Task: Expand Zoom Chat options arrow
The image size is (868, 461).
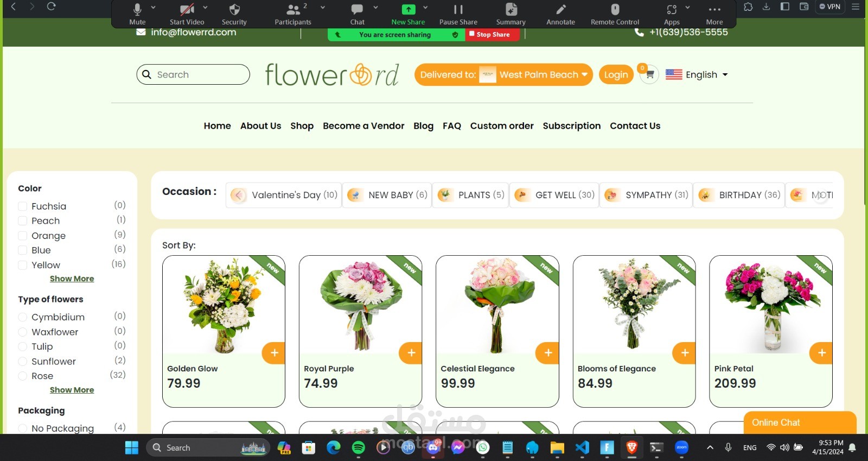Action: pyautogui.click(x=375, y=8)
